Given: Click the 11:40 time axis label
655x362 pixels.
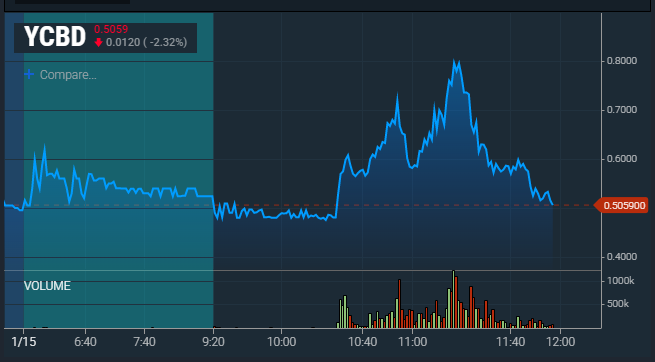Looking at the screenshot, I should (x=510, y=342).
